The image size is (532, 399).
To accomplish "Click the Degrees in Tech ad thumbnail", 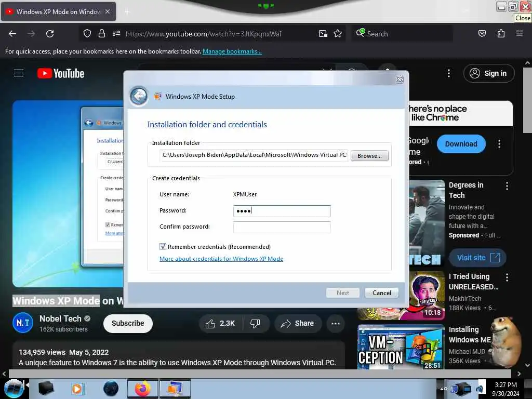I will coord(427,223).
